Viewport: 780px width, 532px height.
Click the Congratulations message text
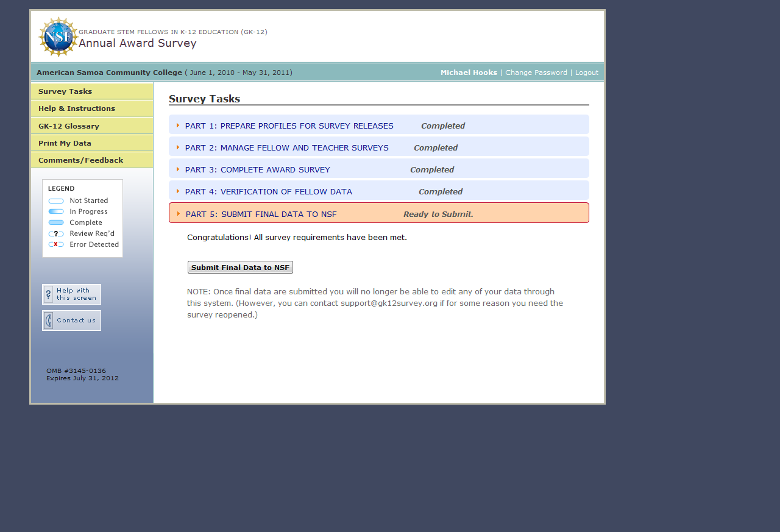tap(297, 238)
